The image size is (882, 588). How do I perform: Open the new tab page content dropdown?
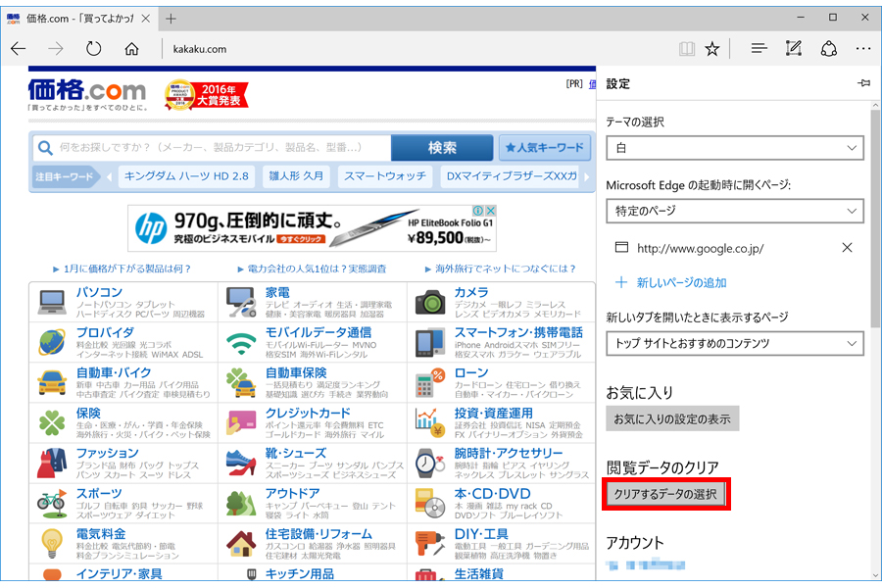pyautogui.click(x=735, y=343)
